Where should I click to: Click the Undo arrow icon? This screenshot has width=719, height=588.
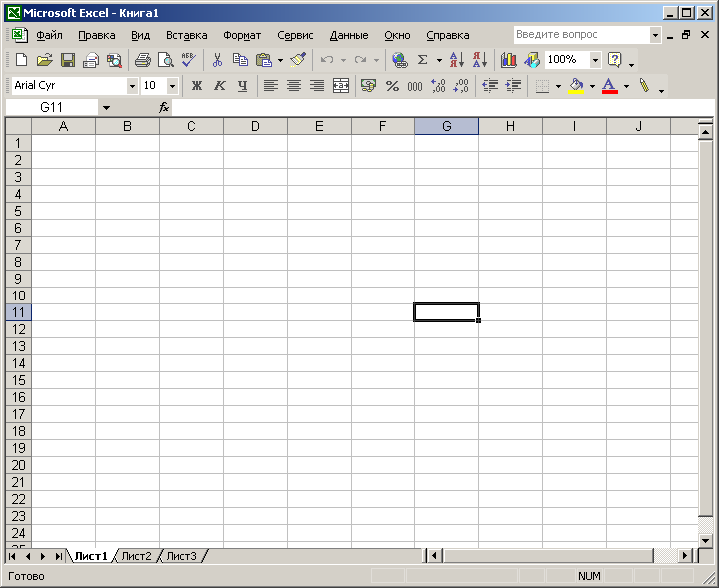tap(326, 60)
